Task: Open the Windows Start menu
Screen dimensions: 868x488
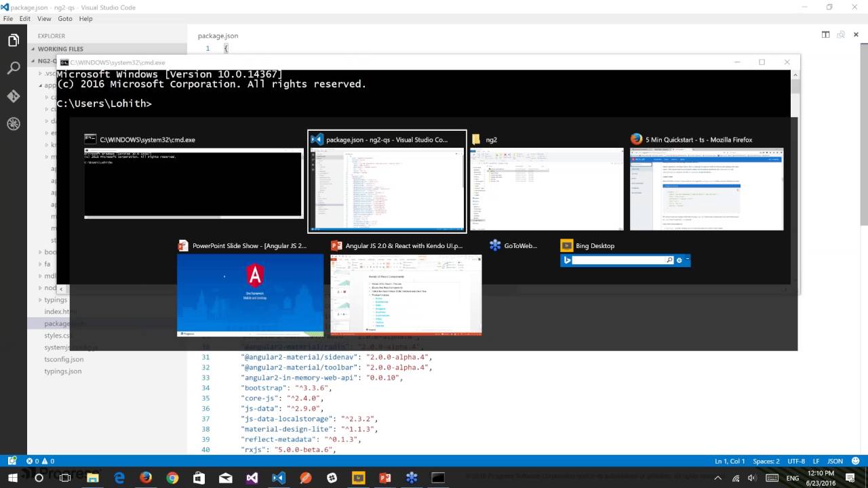Action: click(12, 478)
